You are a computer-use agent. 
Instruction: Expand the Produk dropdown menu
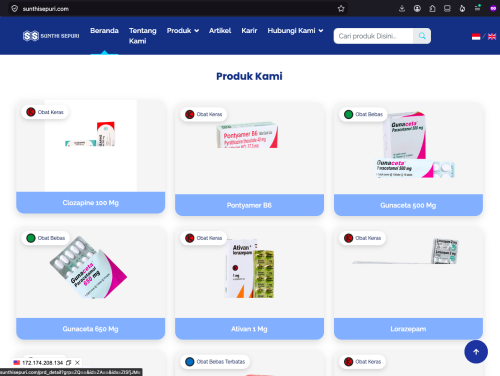coord(183,31)
